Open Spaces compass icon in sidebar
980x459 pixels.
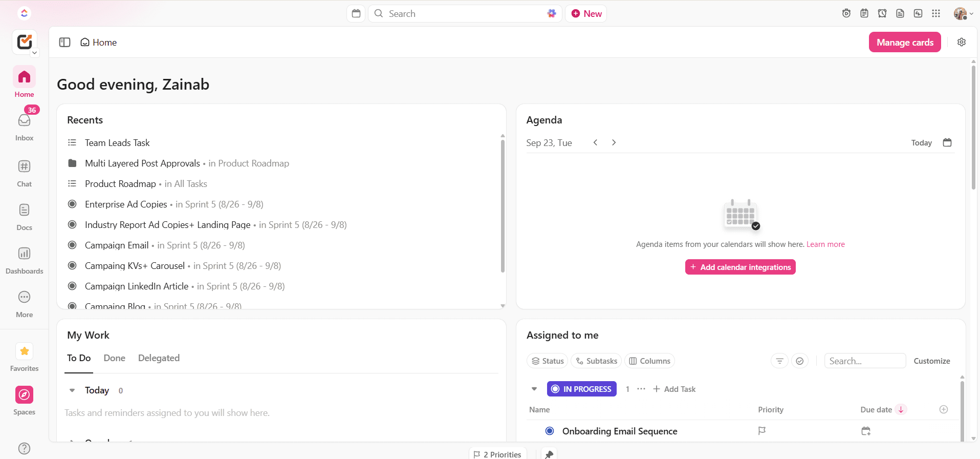pos(24,395)
